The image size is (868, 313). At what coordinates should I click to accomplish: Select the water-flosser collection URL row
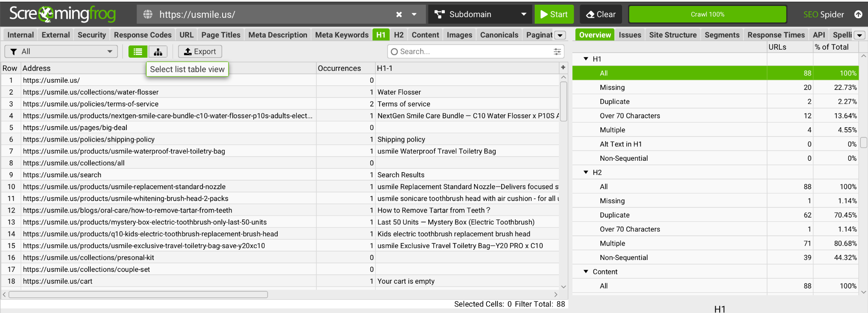tap(280, 92)
